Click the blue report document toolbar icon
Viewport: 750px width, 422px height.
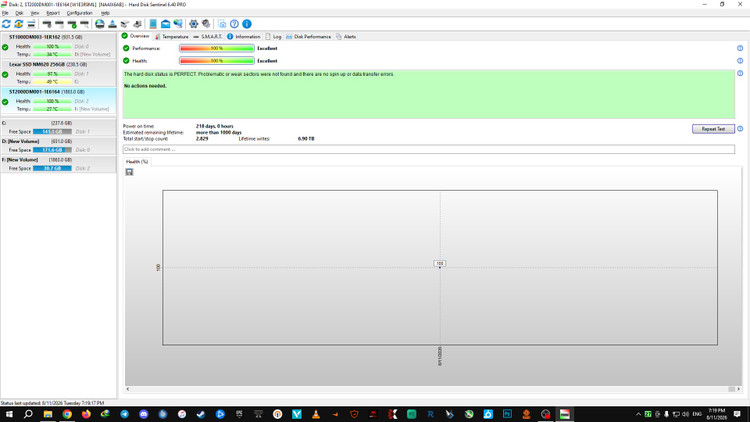153,24
